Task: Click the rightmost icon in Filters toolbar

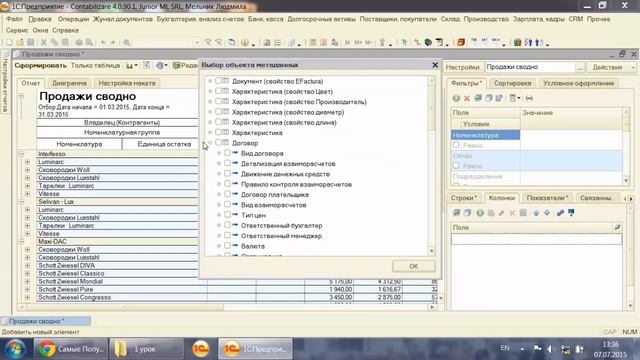Action: coord(529,98)
